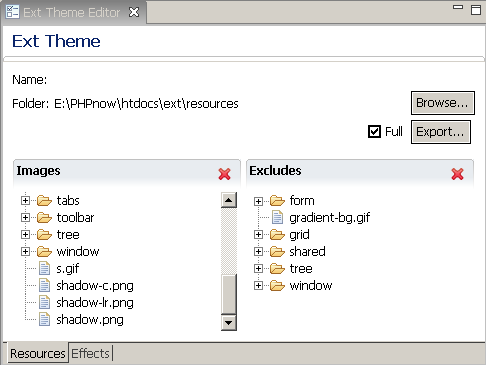486x365 pixels.
Task: Select gradient-bg.gif in Excludes list
Action: (x=330, y=218)
